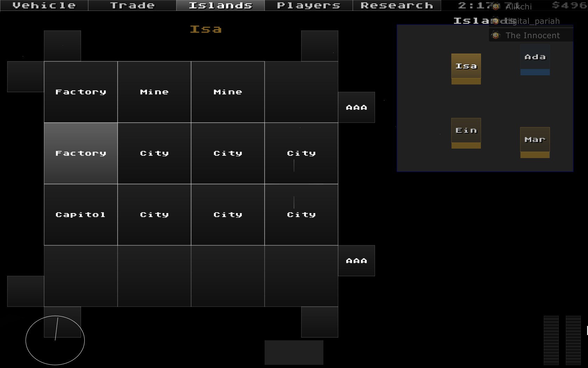Open the Players tab

[308, 6]
